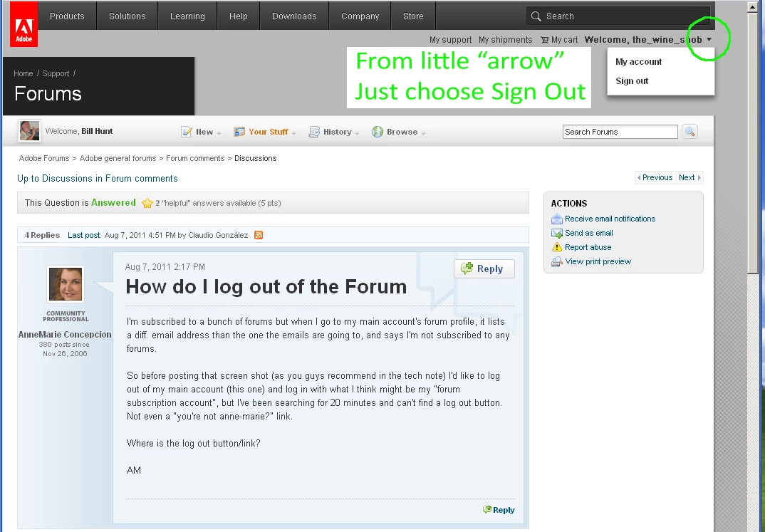Click the vertical scrollbar thumb
765x532 pixels.
click(x=754, y=144)
